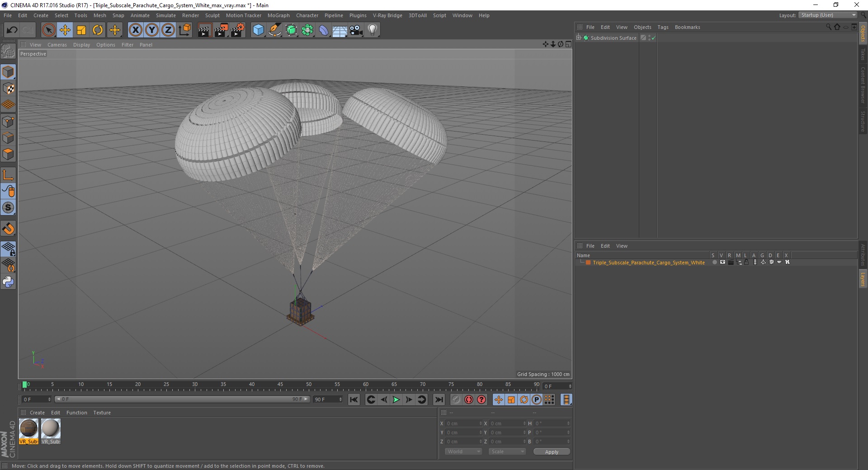Toggle Z axis lock
Image resolution: width=868 pixels, height=470 pixels.
168,30
